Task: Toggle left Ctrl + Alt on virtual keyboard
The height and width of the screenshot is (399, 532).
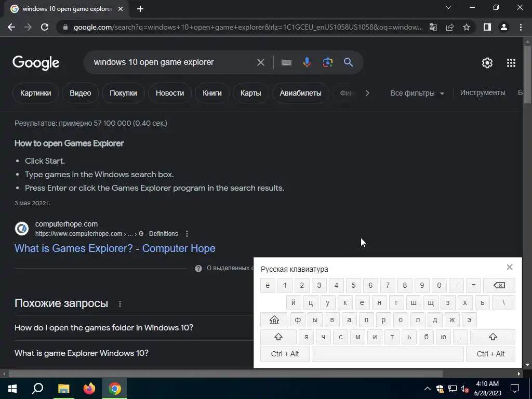Action: [x=285, y=354]
